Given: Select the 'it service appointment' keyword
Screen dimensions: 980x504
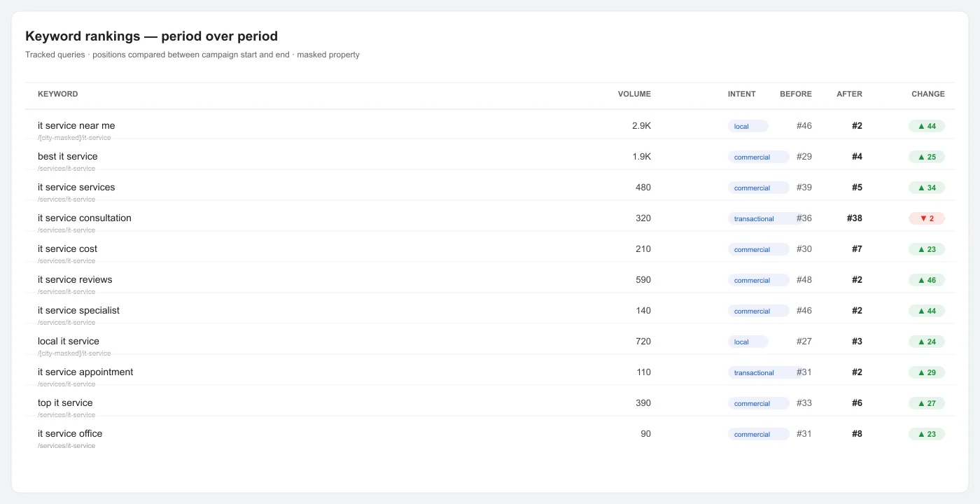Looking at the screenshot, I should click(85, 372).
